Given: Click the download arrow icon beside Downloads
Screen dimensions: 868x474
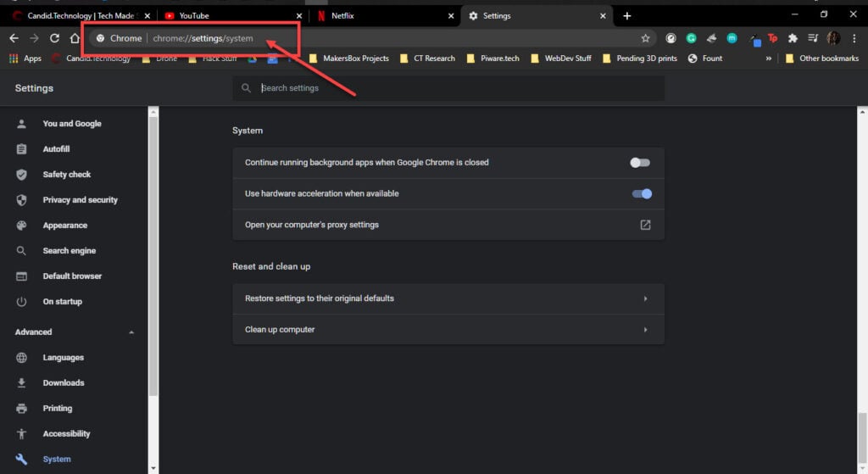Looking at the screenshot, I should 21,382.
